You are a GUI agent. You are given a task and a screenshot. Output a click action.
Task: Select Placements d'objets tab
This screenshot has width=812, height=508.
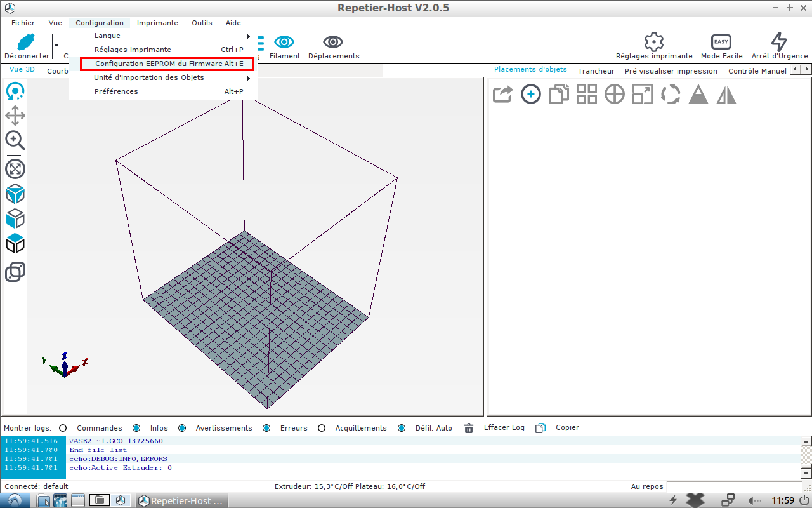[530, 70]
